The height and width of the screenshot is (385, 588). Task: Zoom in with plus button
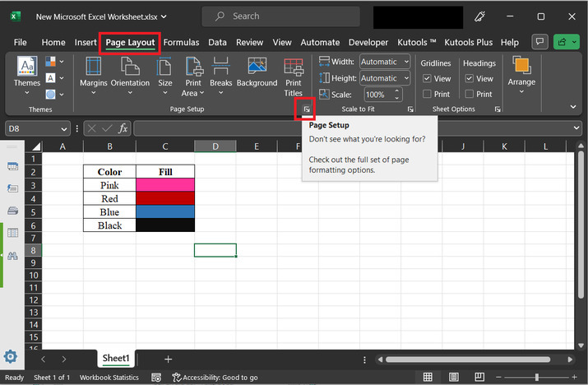574,377
